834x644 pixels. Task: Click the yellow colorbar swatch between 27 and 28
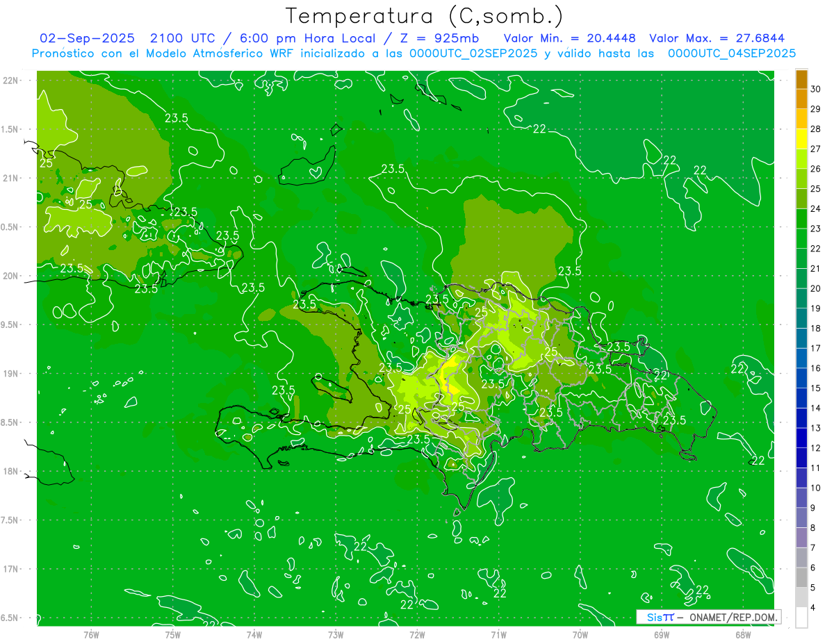(801, 138)
